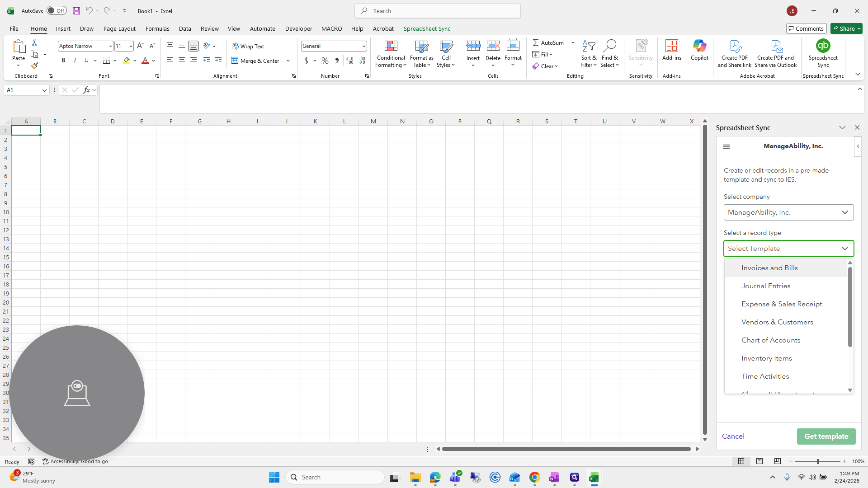Open the Comments button
This screenshot has height=488, width=868.
(806, 28)
